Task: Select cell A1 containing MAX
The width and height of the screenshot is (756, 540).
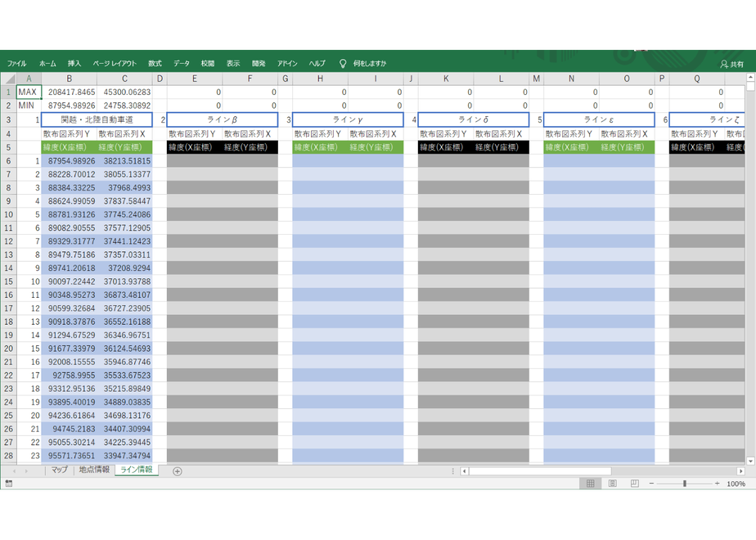Action: [29, 92]
